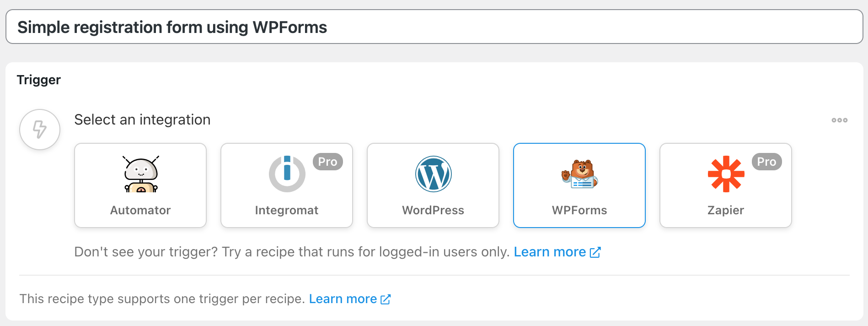Screen dimensions: 868x326
Task: Pick the WPForms integration card
Action: 579,185
